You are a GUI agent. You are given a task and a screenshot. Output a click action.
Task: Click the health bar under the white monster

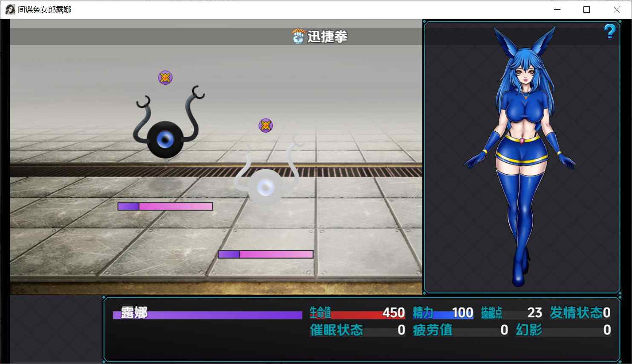coord(265,254)
